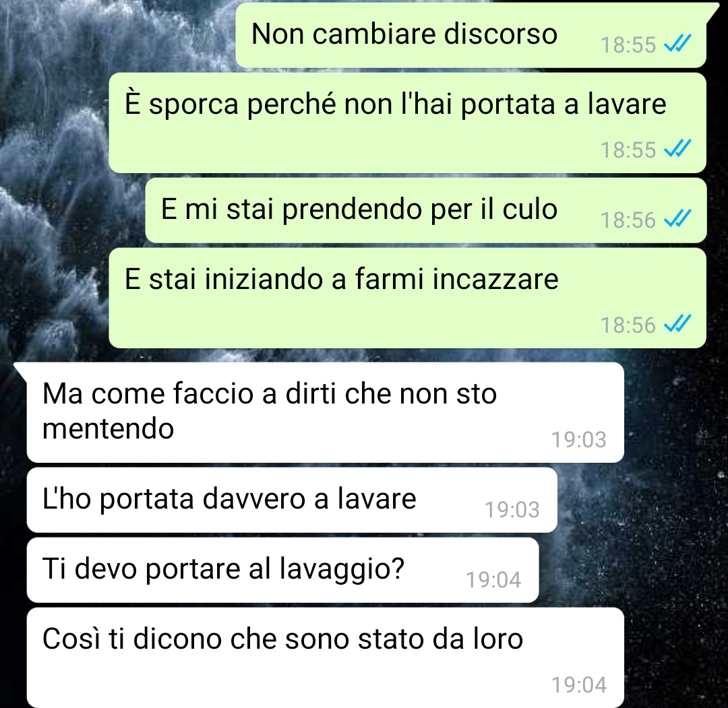The width and height of the screenshot is (728, 708).
Task: Tap the dark wallpaper area beside received messages
Action: point(675,534)
